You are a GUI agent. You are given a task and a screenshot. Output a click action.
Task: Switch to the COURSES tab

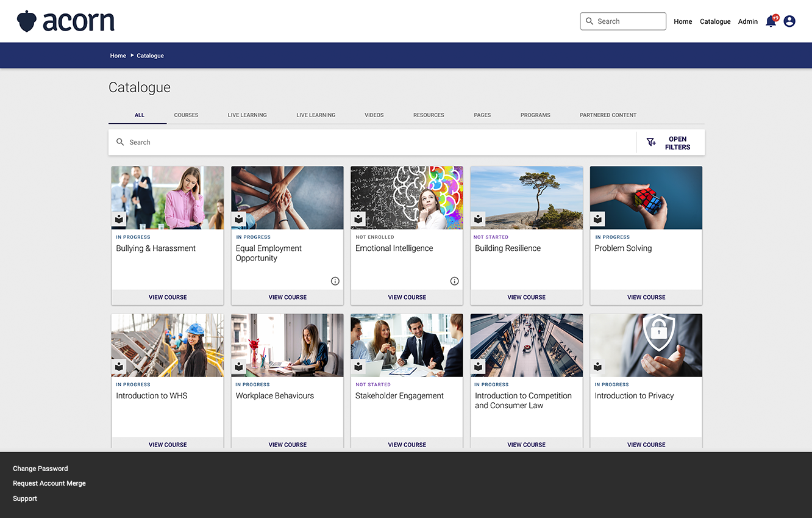(x=186, y=115)
